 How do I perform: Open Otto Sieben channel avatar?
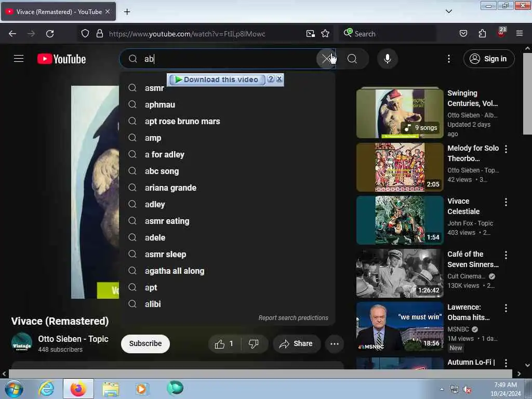pyautogui.click(x=22, y=343)
